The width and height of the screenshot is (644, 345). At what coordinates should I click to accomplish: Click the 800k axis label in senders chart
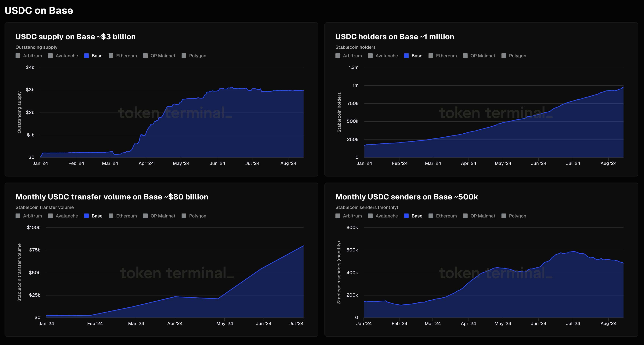[352, 228]
